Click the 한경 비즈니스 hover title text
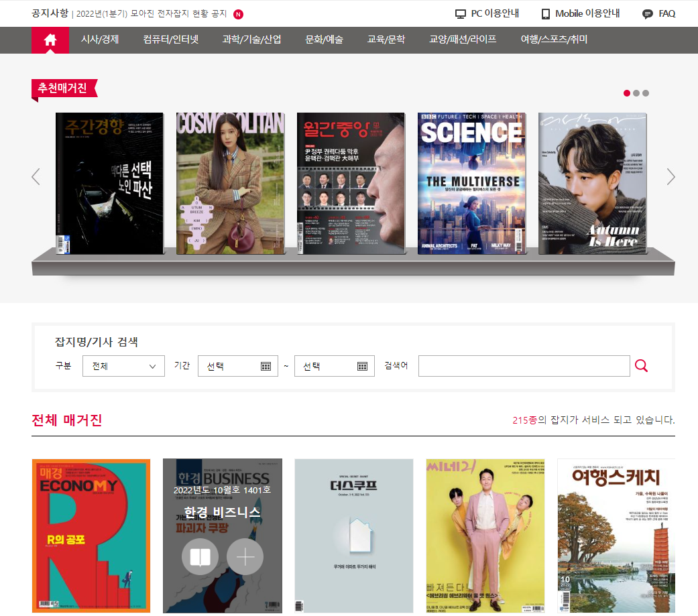698x616 pixels. pos(223,512)
